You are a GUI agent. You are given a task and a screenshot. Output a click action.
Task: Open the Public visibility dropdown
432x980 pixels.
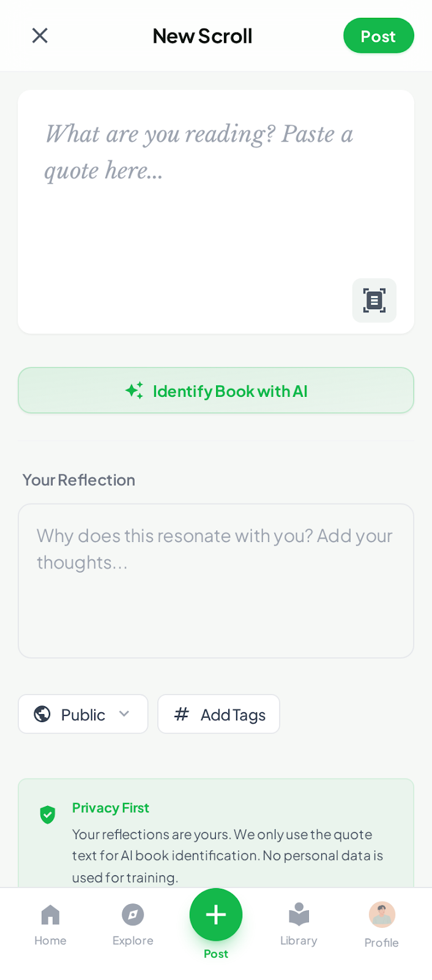pos(83,714)
